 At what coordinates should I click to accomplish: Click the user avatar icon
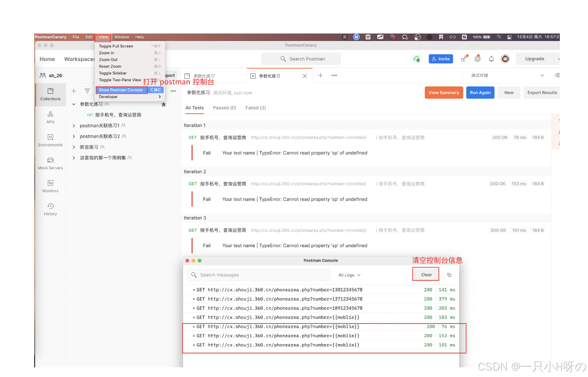pos(505,59)
